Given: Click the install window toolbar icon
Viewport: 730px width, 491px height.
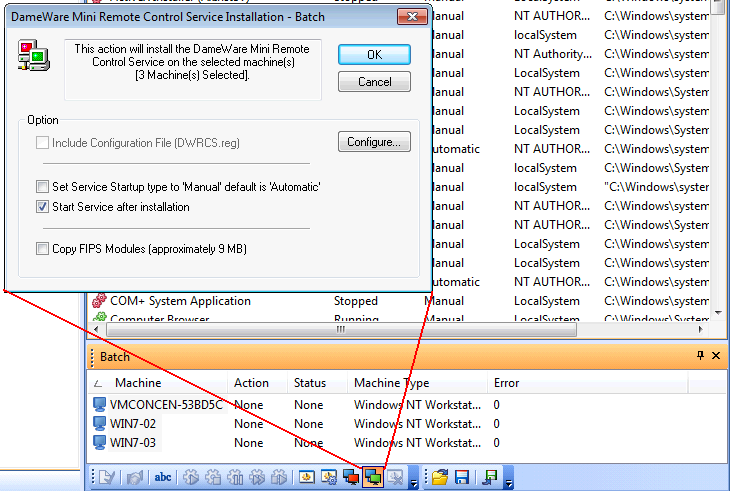Looking at the screenshot, I should [x=306, y=477].
